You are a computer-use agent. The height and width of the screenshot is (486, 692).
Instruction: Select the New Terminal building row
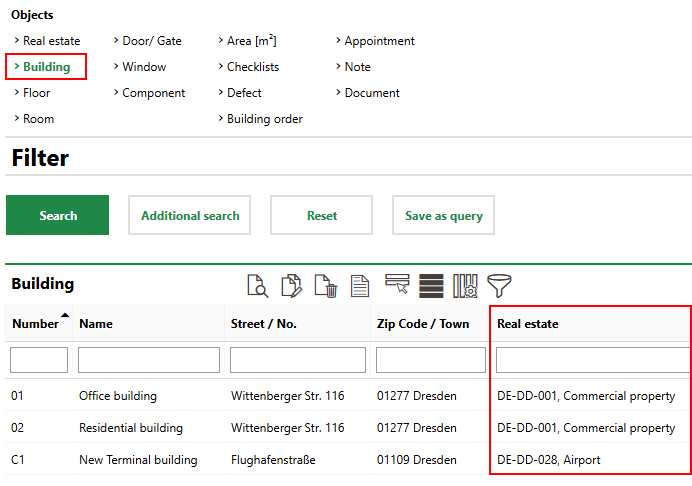(138, 460)
